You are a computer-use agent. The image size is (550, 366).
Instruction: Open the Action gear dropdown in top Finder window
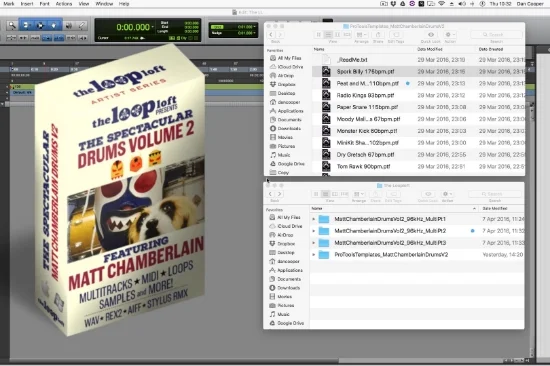tap(449, 35)
